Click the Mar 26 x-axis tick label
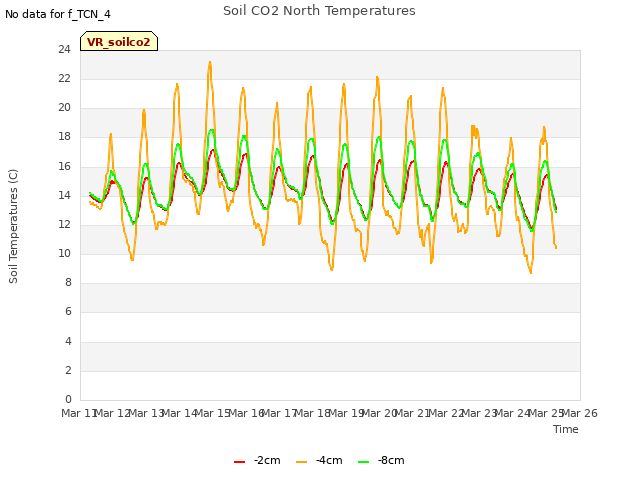The height and width of the screenshot is (480, 640). 580,413
